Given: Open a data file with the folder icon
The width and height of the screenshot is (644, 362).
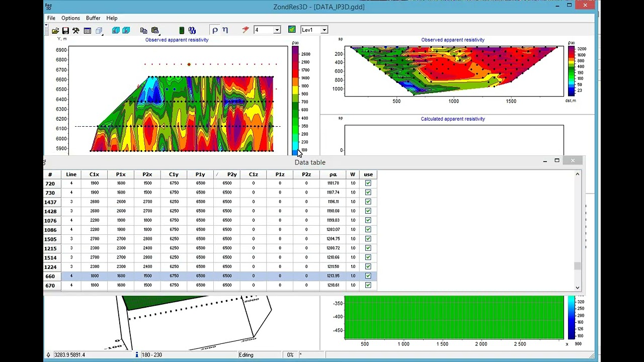Looking at the screenshot, I should (55, 30).
